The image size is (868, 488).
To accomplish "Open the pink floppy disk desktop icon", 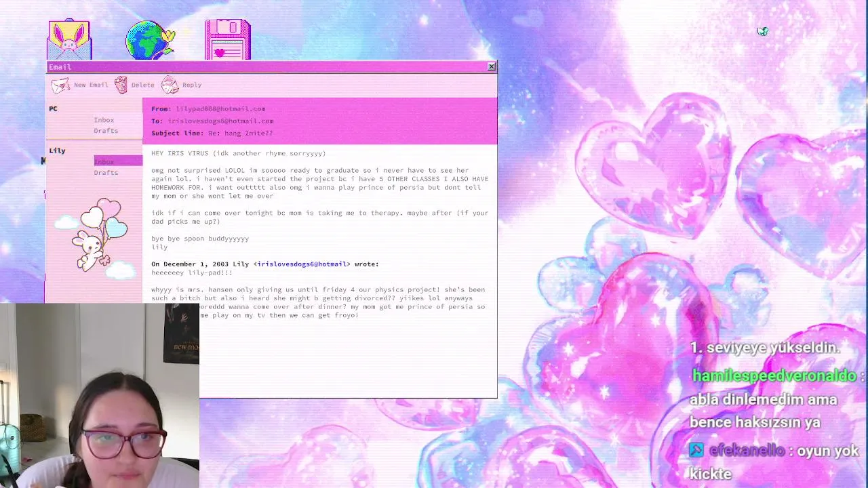I will 228,40.
